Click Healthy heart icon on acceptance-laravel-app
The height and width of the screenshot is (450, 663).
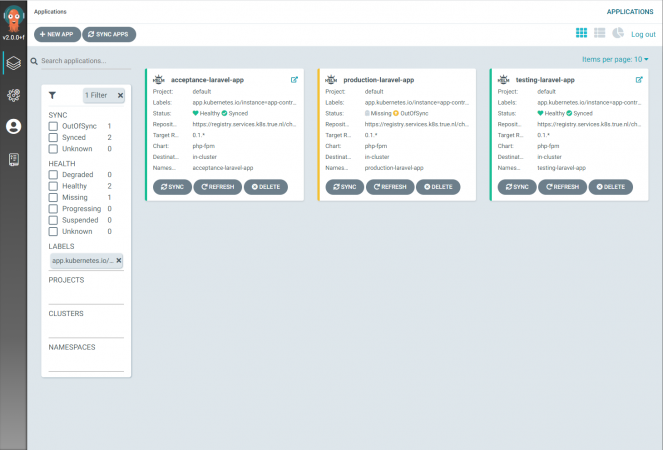click(195, 113)
